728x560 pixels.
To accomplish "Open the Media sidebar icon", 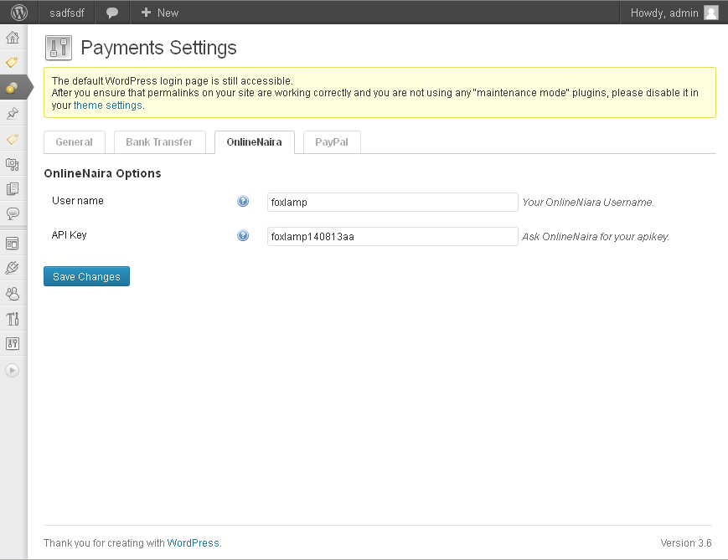I will pyautogui.click(x=13, y=164).
